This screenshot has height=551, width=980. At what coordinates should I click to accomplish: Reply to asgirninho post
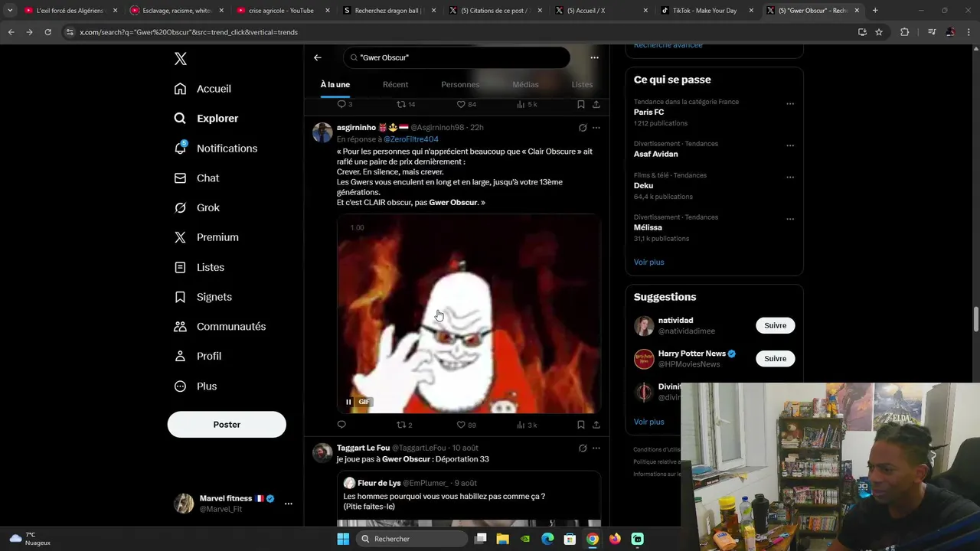tap(341, 425)
